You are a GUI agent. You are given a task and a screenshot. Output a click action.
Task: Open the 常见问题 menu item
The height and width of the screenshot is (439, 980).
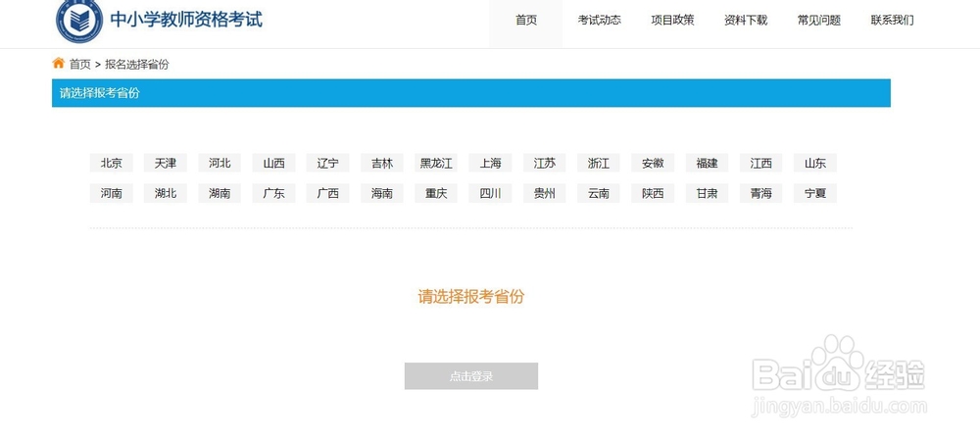coord(818,20)
